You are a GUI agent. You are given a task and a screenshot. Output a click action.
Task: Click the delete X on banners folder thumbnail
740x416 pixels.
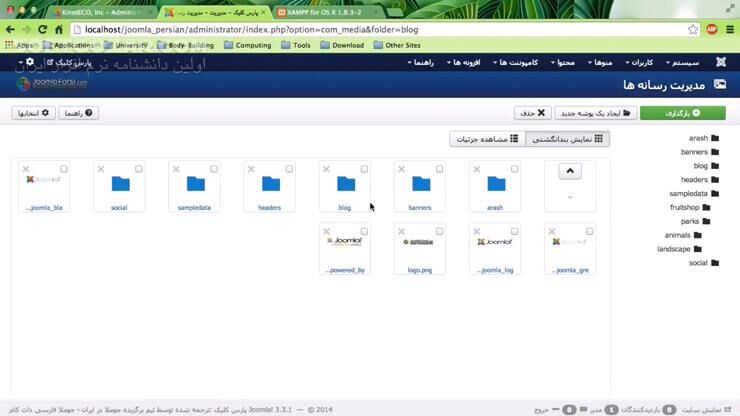[402, 169]
